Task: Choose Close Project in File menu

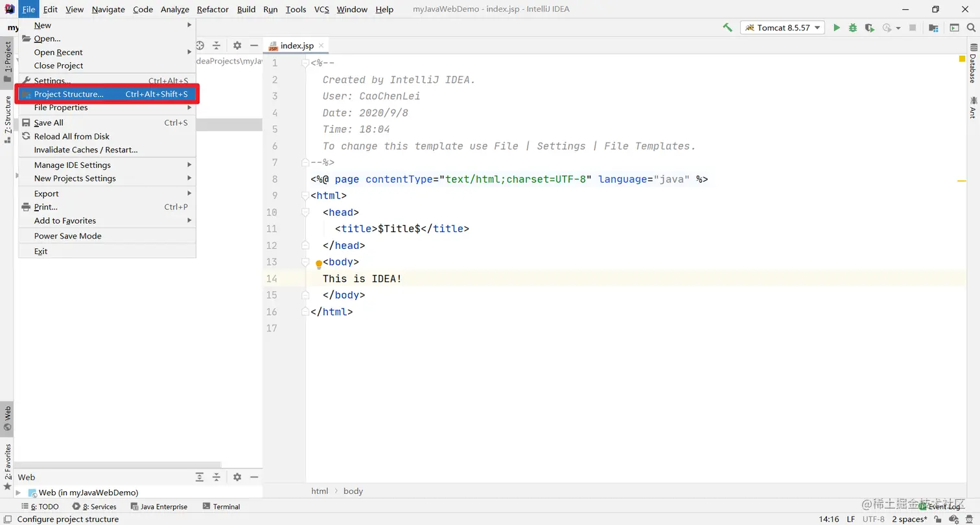Action: (108, 65)
